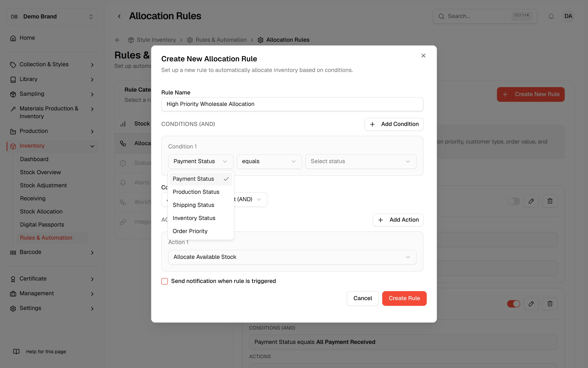
Task: Click the notification bell icon
Action: 551,16
